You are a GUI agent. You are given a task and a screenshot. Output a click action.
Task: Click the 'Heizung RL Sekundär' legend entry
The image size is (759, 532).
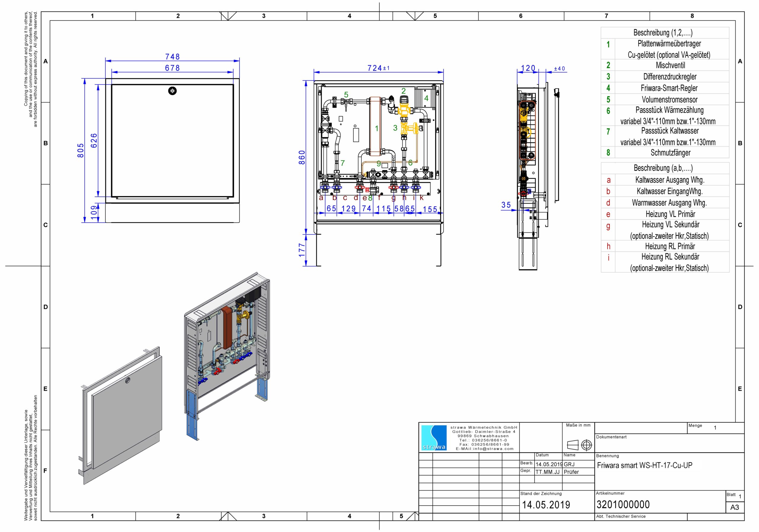click(x=670, y=257)
